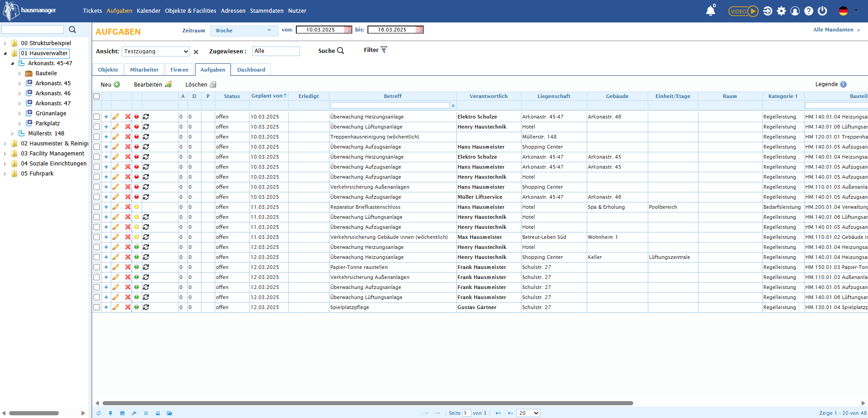The height and width of the screenshot is (418, 868).
Task: Toggle the select-all checkbox in table header
Action: coord(97,97)
